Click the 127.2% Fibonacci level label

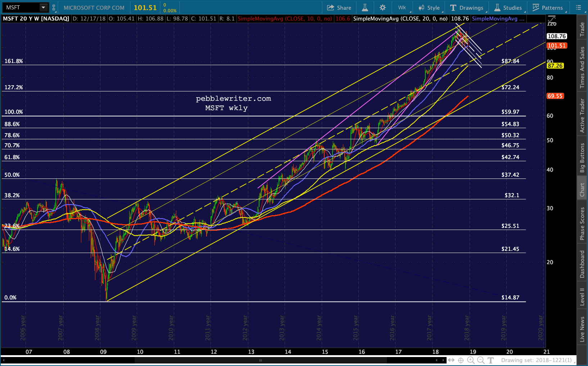coord(14,87)
